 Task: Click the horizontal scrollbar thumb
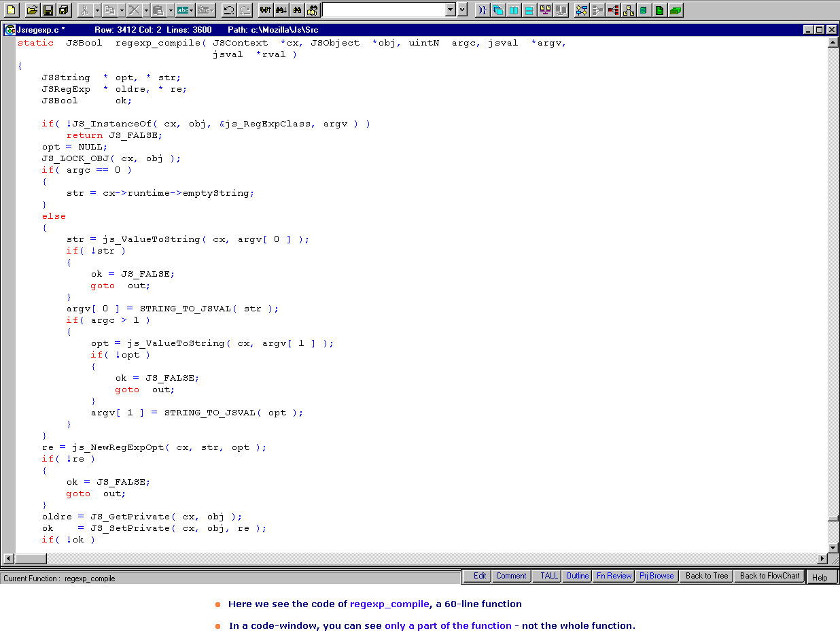(31, 559)
